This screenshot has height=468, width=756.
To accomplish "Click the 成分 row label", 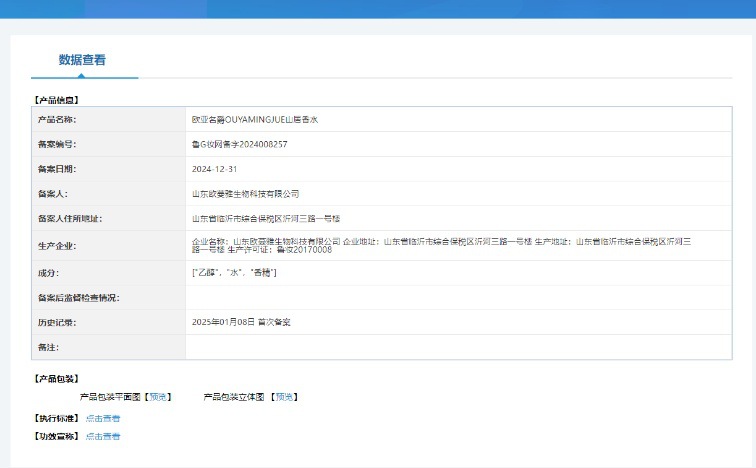I will (48, 273).
